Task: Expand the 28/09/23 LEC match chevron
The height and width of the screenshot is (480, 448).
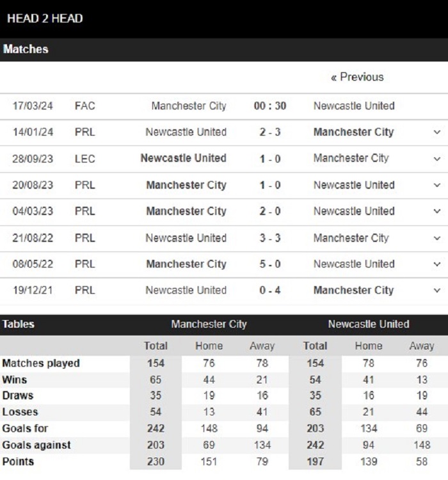Action: pyautogui.click(x=437, y=159)
